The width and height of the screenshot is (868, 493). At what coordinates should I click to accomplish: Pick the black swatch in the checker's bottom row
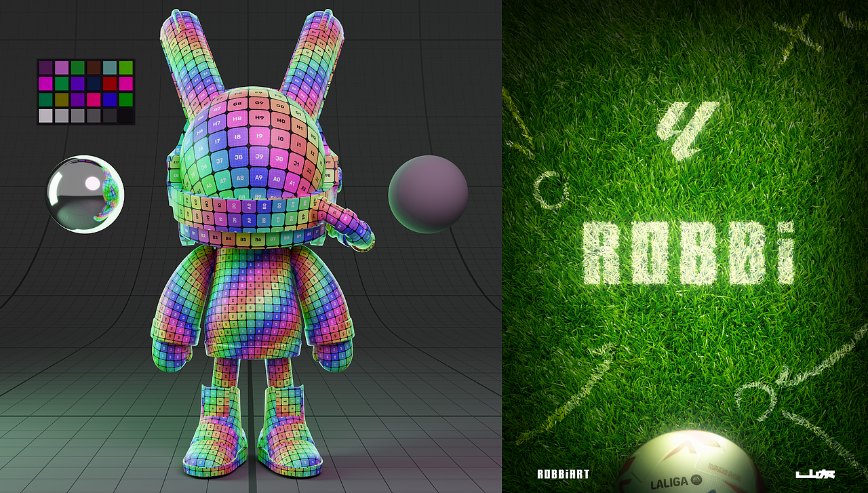pos(126,115)
